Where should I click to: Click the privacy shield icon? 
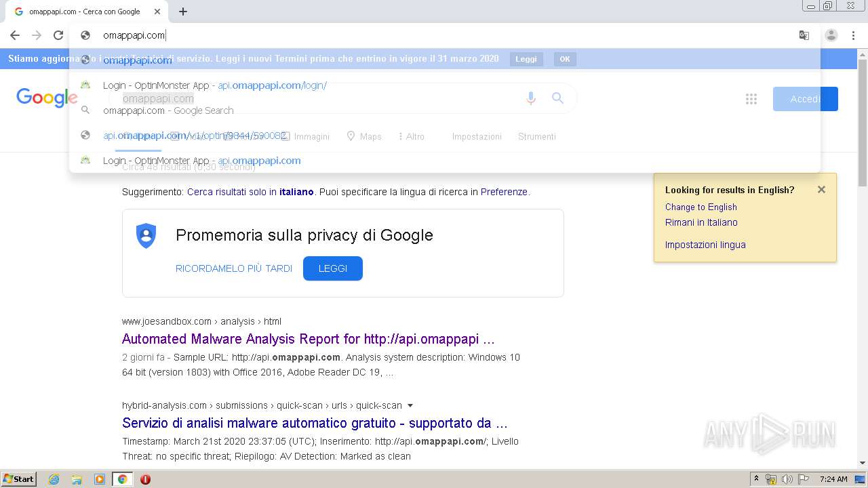146,236
